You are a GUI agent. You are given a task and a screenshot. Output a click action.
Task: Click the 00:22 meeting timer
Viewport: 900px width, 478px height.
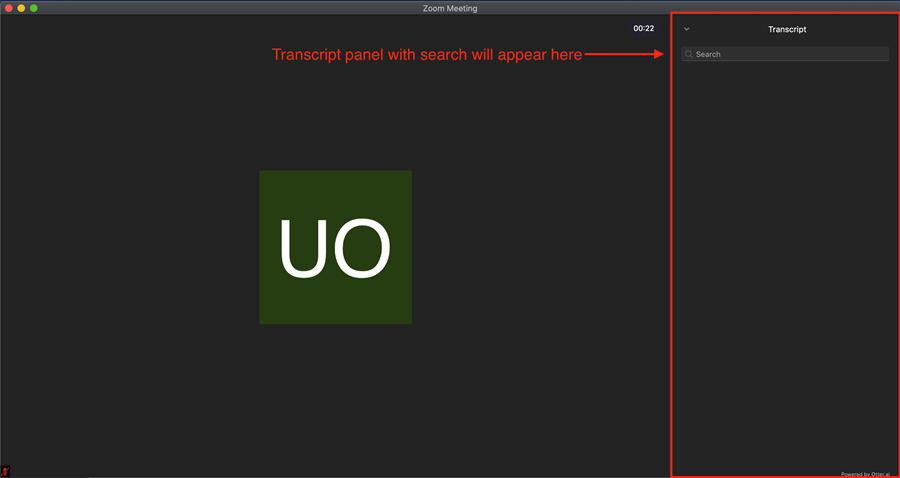(x=643, y=28)
